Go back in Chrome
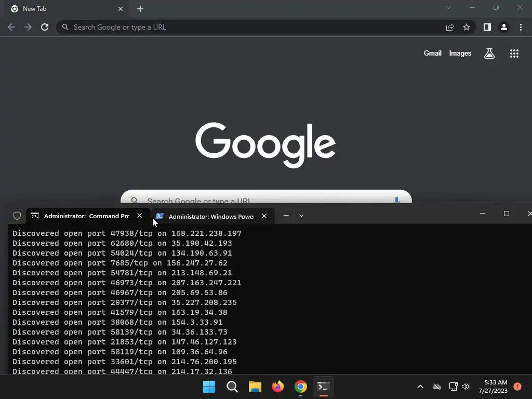Image resolution: width=532 pixels, height=399 pixels. click(x=11, y=27)
